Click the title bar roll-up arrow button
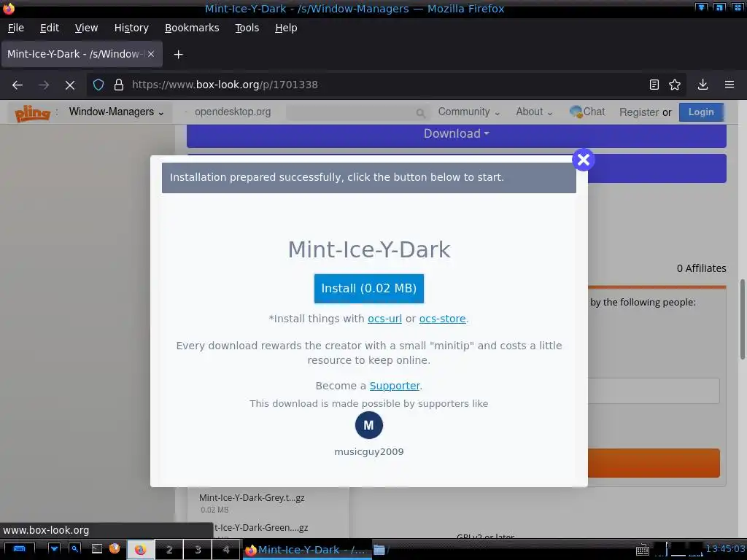This screenshot has height=560, width=747. pyautogui.click(x=701, y=7)
